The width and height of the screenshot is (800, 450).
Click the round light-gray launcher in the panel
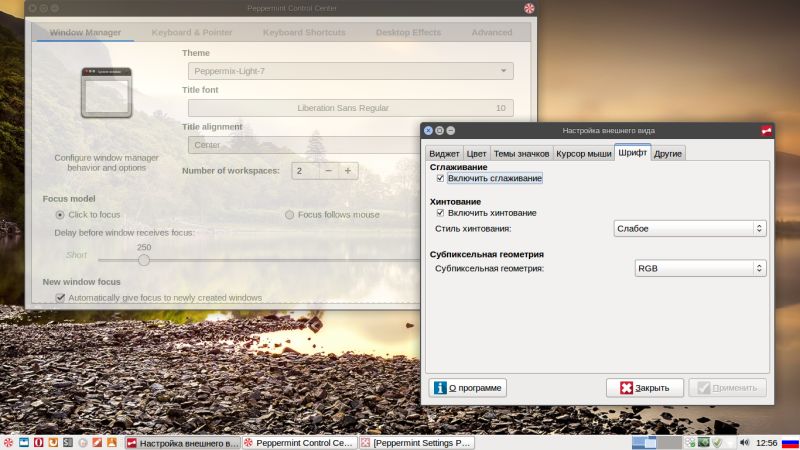[x=83, y=442]
